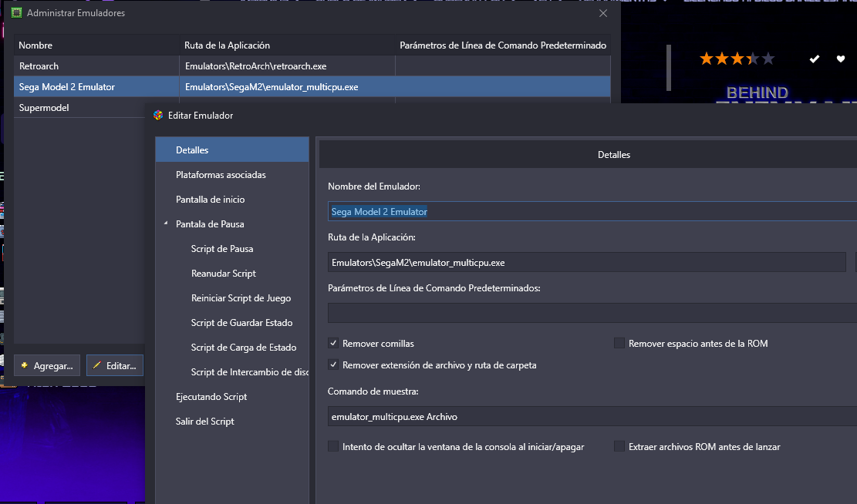The width and height of the screenshot is (857, 504).
Task: Click the Editar... button
Action: (x=115, y=365)
